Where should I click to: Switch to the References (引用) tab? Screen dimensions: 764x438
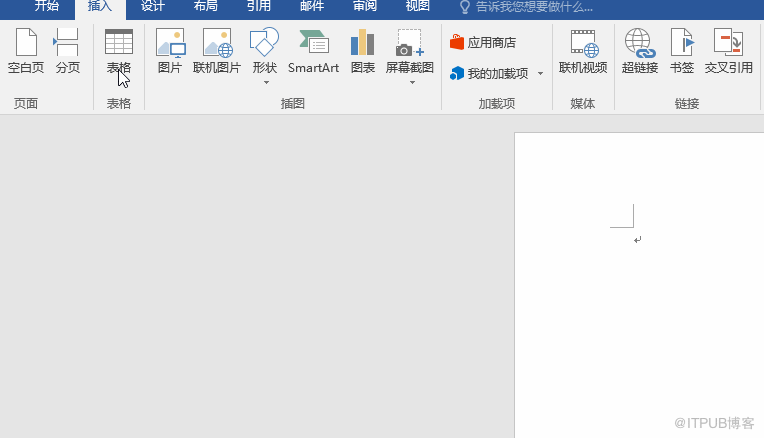(x=258, y=7)
